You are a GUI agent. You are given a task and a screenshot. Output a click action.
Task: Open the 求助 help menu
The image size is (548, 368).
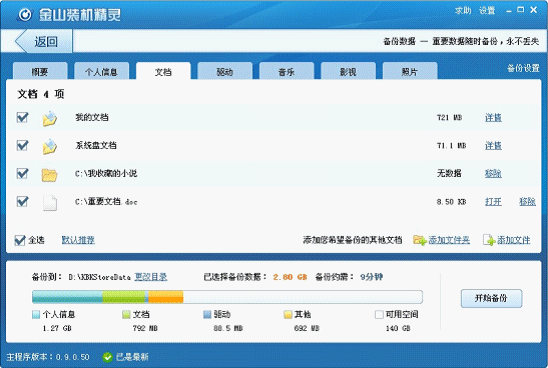(463, 11)
